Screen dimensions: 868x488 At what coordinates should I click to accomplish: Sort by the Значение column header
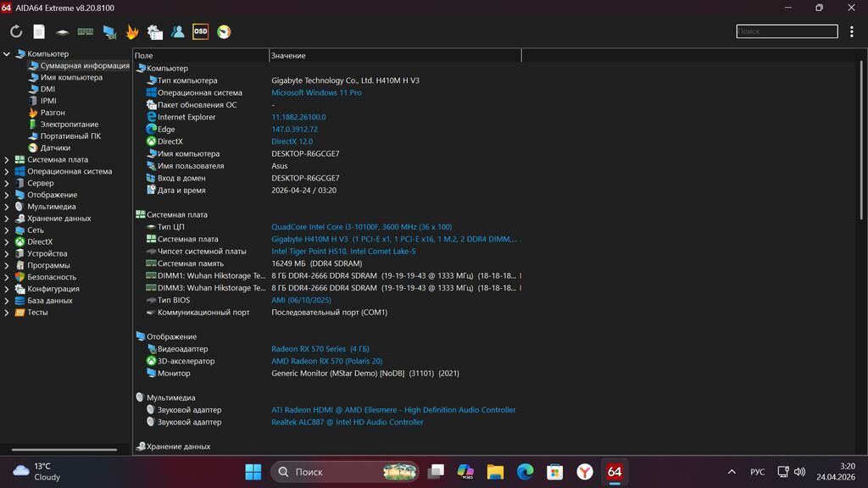pyautogui.click(x=395, y=55)
